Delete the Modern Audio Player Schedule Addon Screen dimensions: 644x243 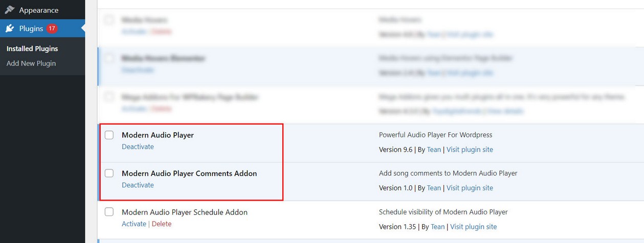point(162,224)
